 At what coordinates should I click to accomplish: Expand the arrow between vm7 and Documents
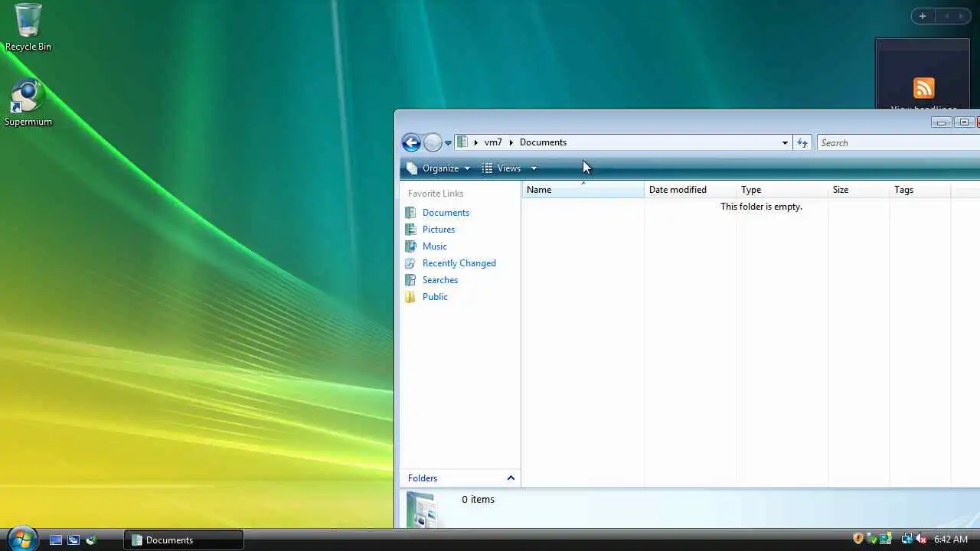click(511, 142)
